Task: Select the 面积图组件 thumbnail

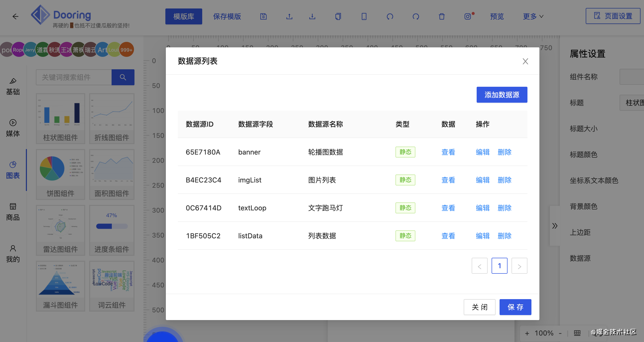Action: coord(112,174)
